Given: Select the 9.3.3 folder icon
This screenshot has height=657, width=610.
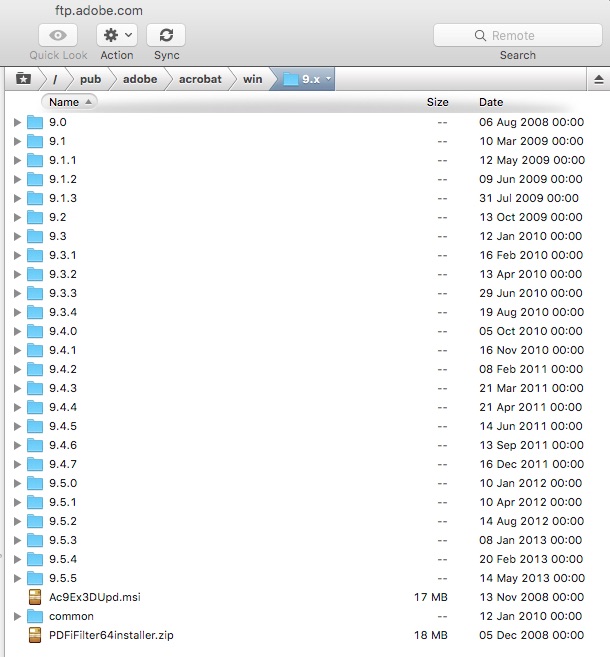Looking at the screenshot, I should pos(35,293).
